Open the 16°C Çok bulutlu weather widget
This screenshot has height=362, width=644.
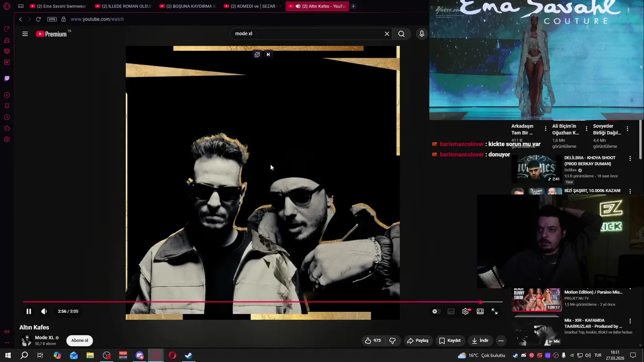pos(481,355)
